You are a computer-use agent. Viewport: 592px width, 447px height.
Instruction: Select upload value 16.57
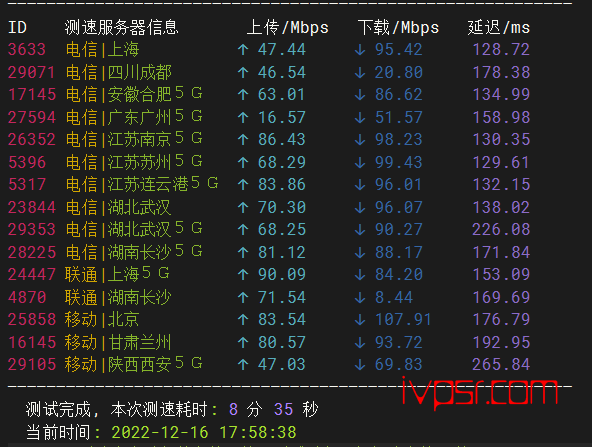(282, 117)
